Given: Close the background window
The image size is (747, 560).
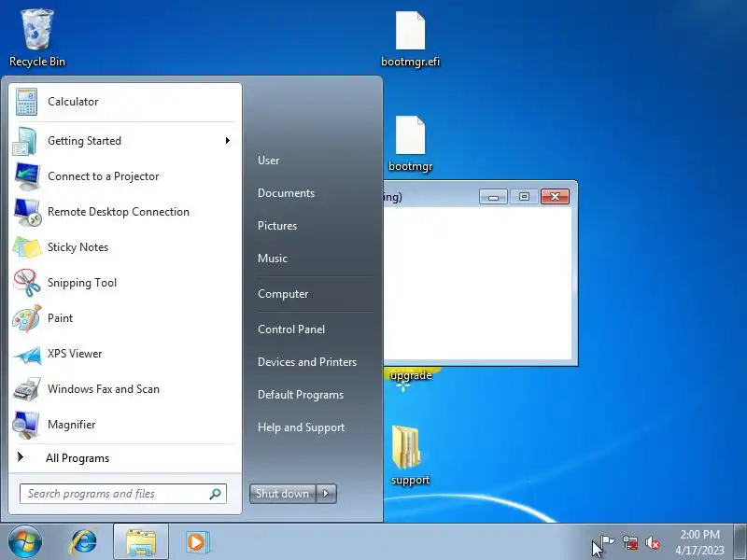Looking at the screenshot, I should [555, 197].
